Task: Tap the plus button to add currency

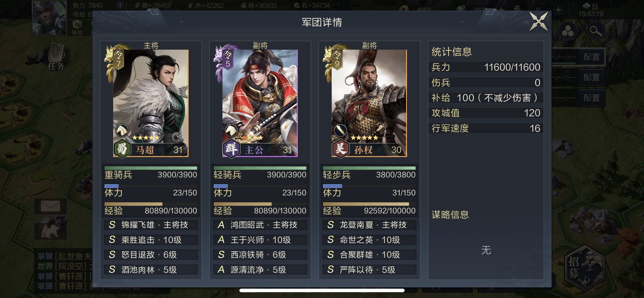Action: click(558, 10)
